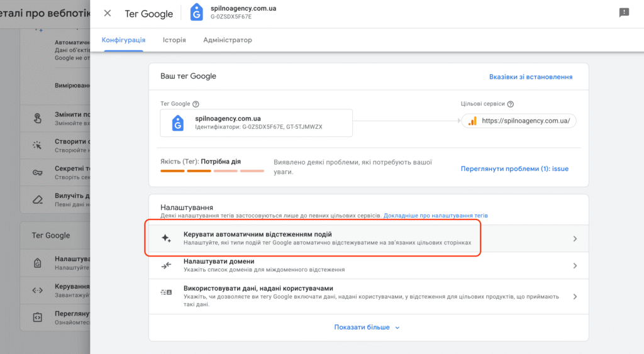Click the touch hand icon in left sidebar
Screen dimensions: 644x354
click(37, 118)
